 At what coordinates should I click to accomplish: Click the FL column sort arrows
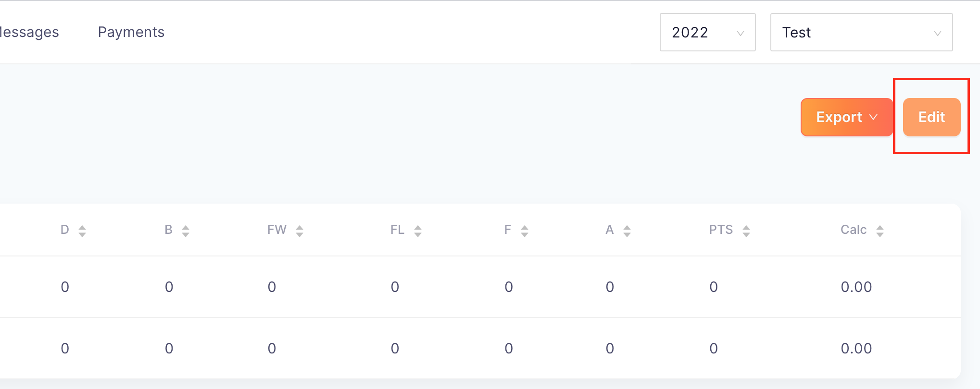tap(418, 231)
